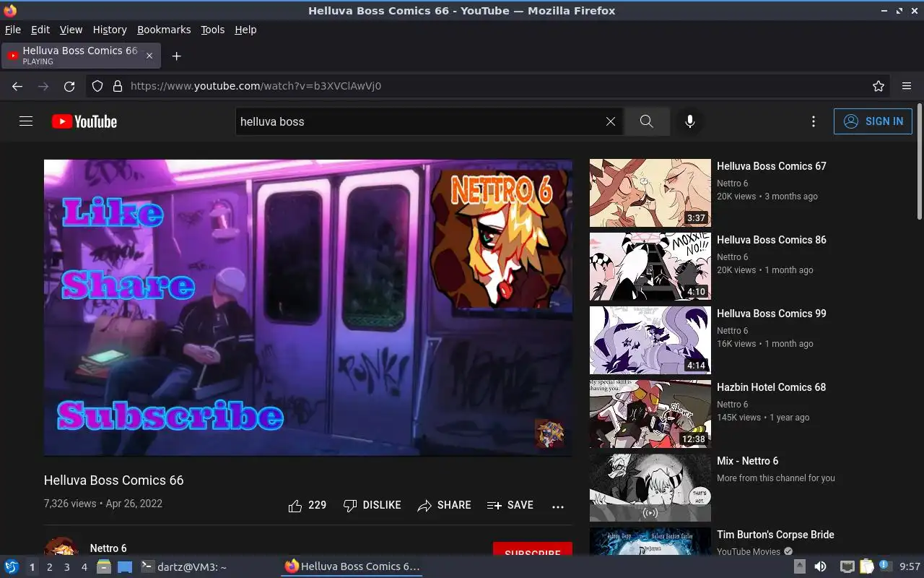Image resolution: width=924 pixels, height=578 pixels.
Task: Click channel watermark in video corner
Action: [x=549, y=433]
